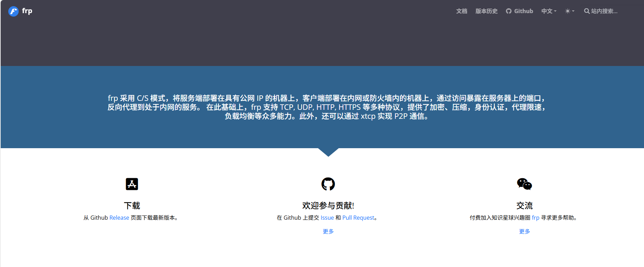The height and width of the screenshot is (267, 644).
Task: Click the 交流 heading
Action: (x=524, y=206)
